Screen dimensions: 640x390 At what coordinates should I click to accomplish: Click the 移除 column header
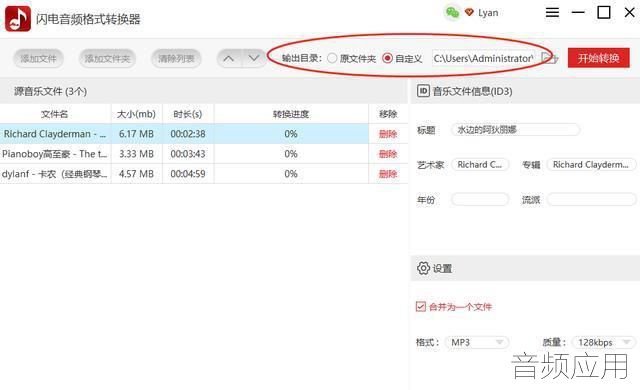(388, 114)
